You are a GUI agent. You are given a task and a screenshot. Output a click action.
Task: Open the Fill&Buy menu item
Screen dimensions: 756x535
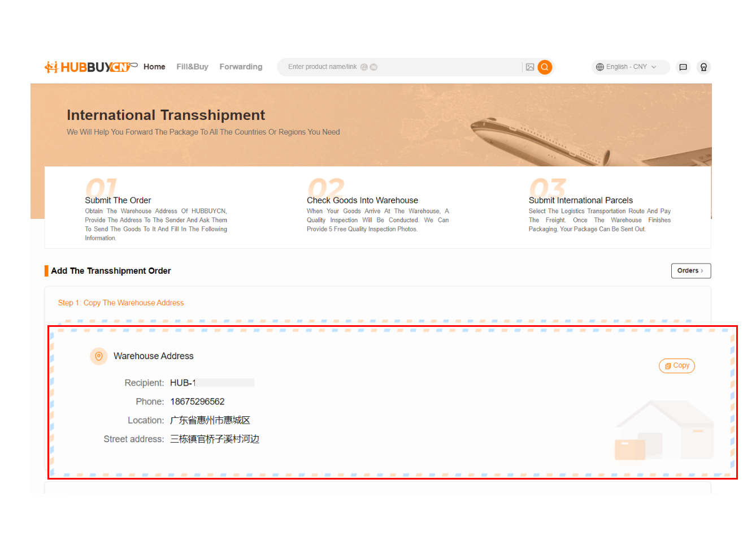[192, 67]
